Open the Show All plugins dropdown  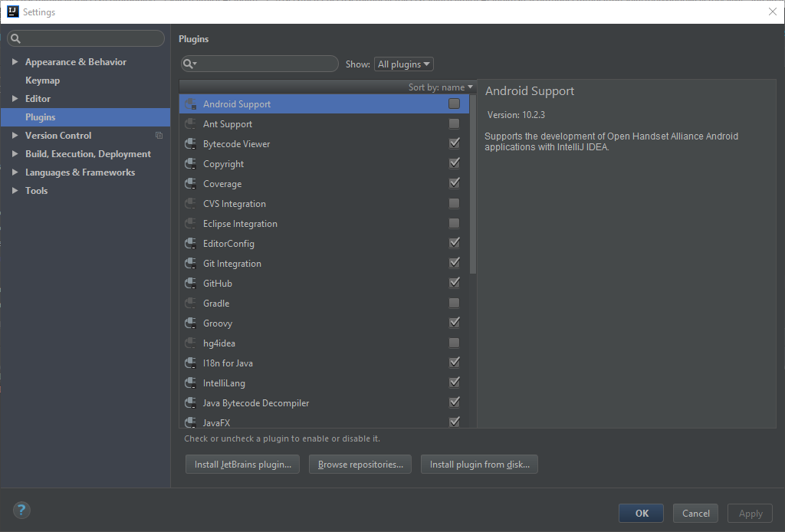tap(403, 64)
